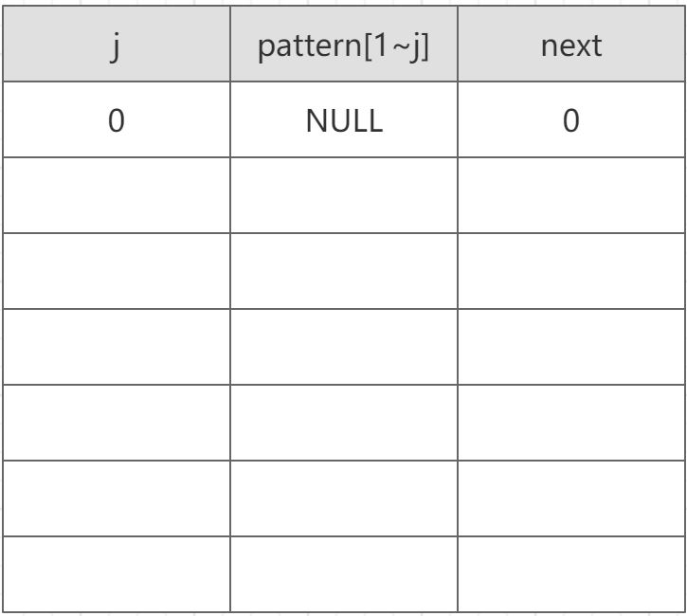Click the "next" column header
This screenshot has height=616, width=687.
(x=571, y=44)
